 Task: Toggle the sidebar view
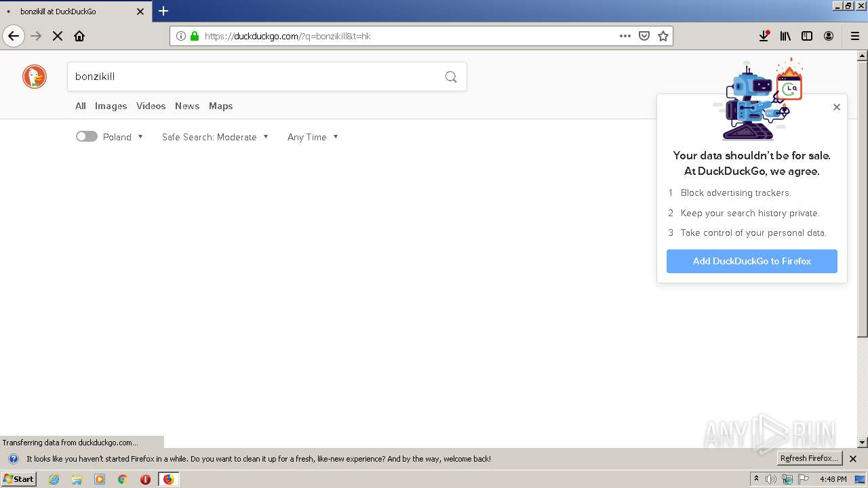click(x=807, y=36)
